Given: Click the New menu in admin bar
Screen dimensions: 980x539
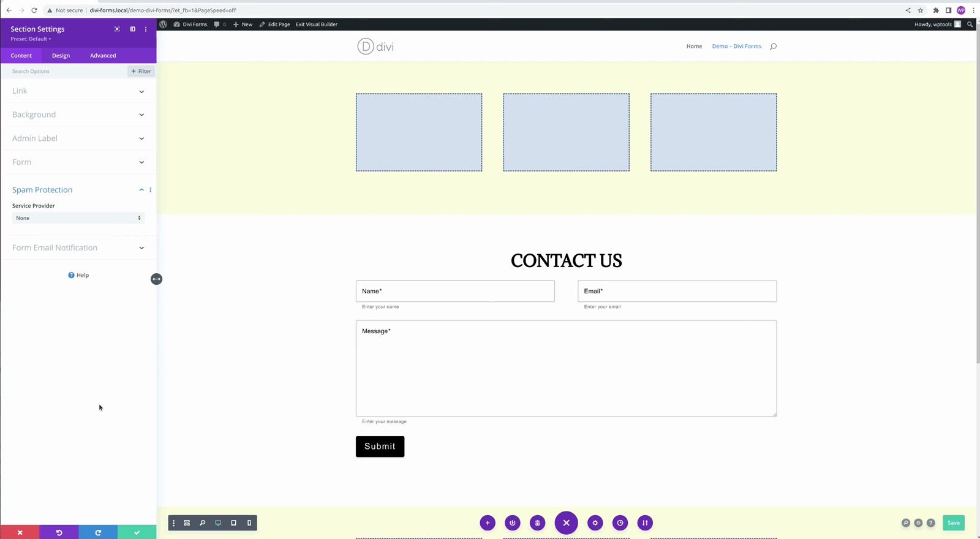Looking at the screenshot, I should (x=243, y=24).
